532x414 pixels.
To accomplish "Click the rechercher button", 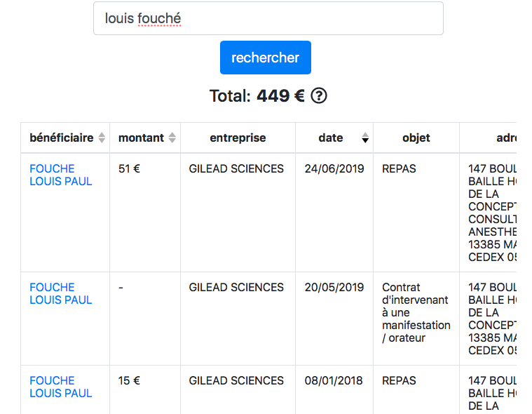I will tap(266, 58).
